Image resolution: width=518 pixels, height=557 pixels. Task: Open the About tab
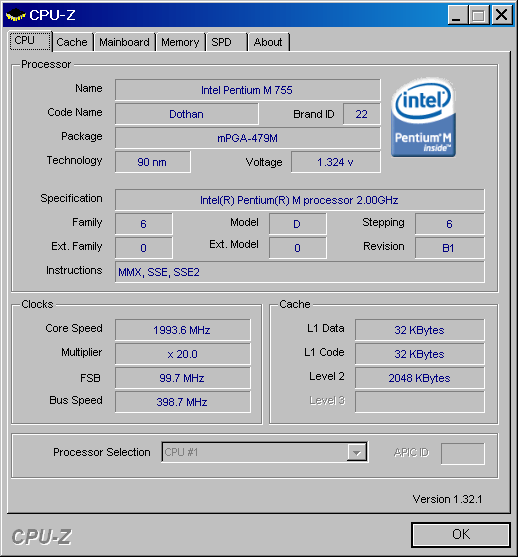pos(269,42)
